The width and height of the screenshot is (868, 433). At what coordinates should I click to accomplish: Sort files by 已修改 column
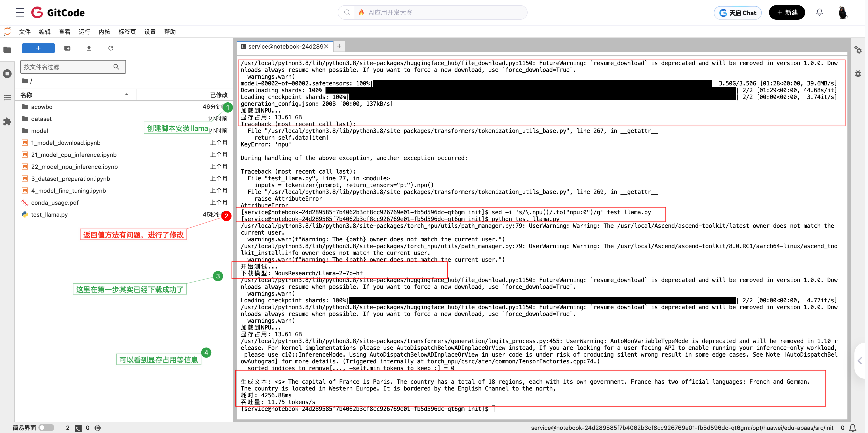[218, 95]
